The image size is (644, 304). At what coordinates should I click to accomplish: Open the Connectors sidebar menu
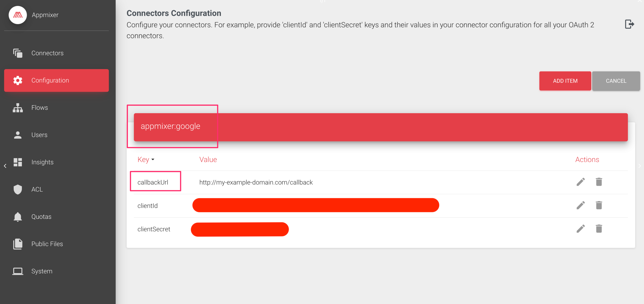[x=47, y=53]
